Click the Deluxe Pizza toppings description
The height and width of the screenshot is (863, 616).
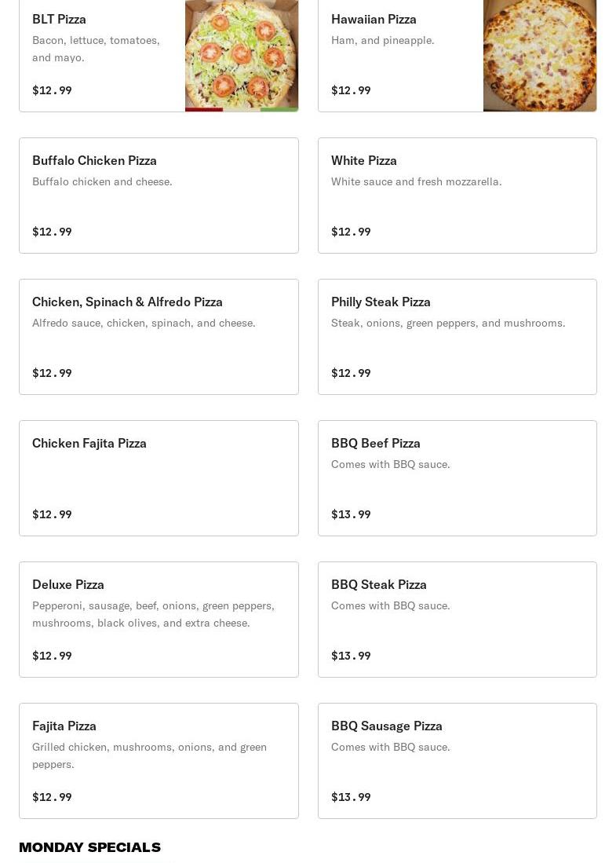(x=153, y=614)
